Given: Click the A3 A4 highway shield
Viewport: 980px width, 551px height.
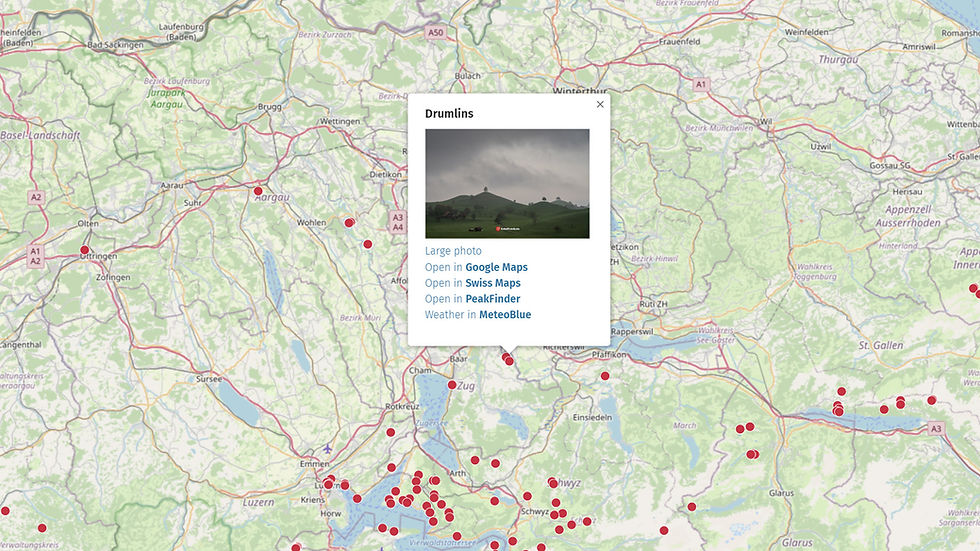Looking at the screenshot, I should [398, 222].
